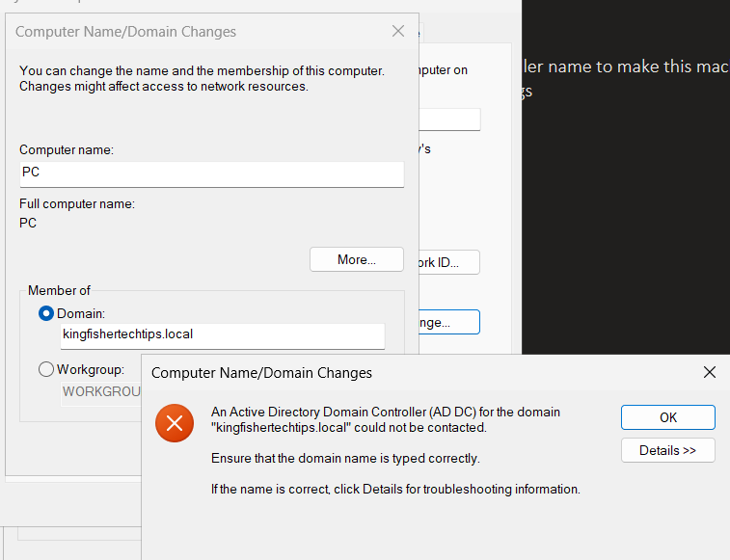Click the WORKGROUP text field
The height and width of the screenshot is (560, 730).
pyautogui.click(x=101, y=394)
